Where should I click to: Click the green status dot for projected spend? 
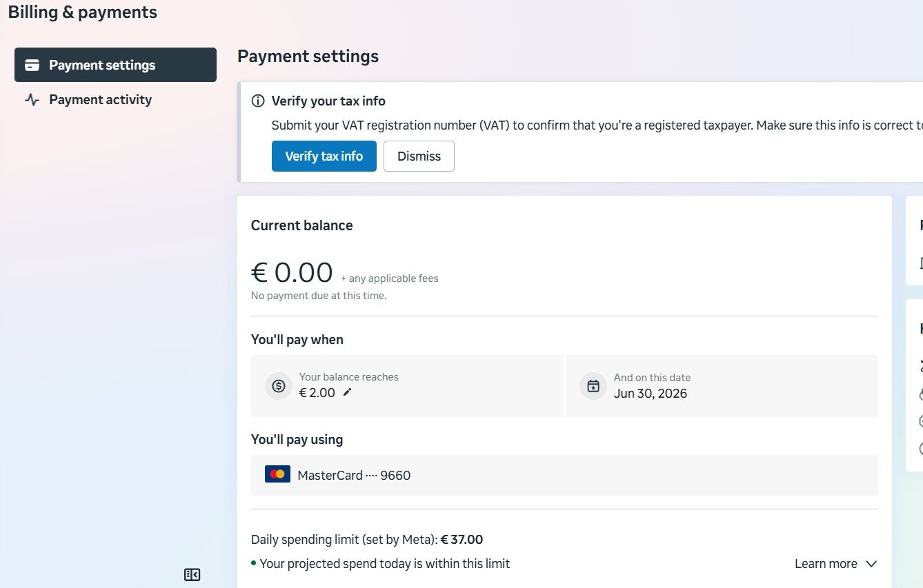(254, 563)
